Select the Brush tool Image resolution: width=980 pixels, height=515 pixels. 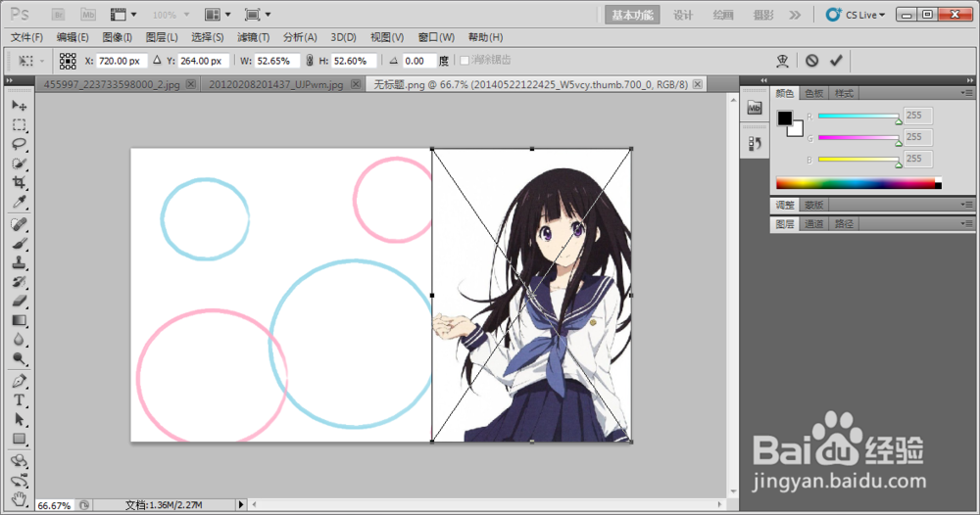pos(19,244)
